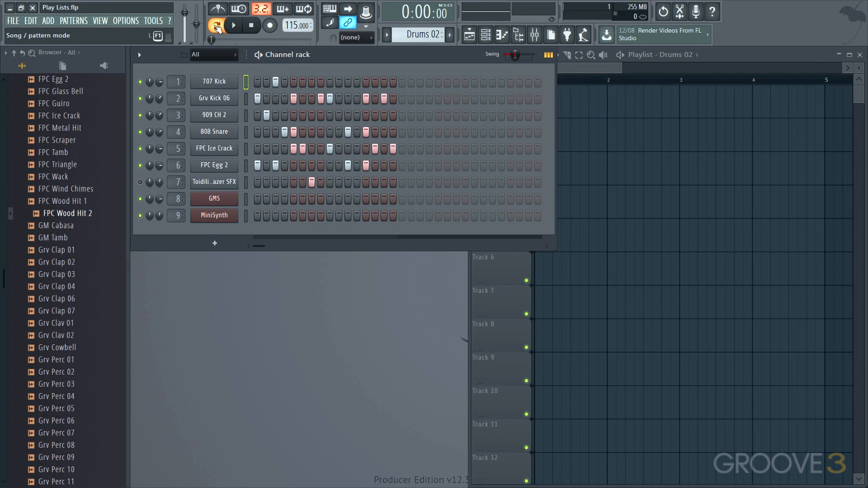Click the zoom magnifier in the Playlist toolbar

click(590, 54)
